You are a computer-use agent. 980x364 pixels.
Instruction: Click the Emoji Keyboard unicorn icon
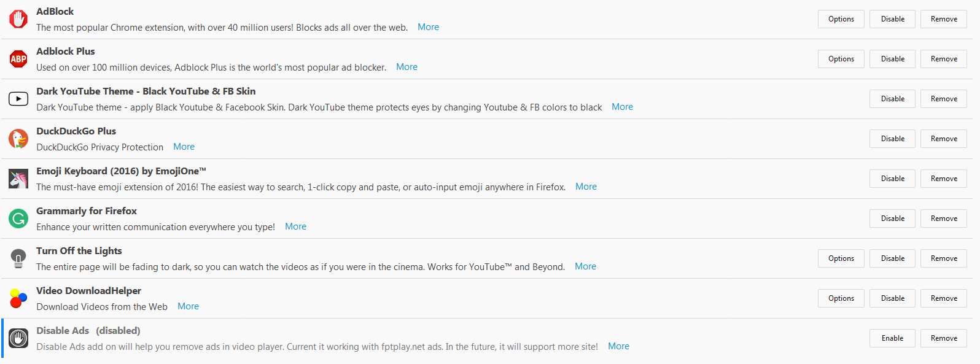(18, 179)
